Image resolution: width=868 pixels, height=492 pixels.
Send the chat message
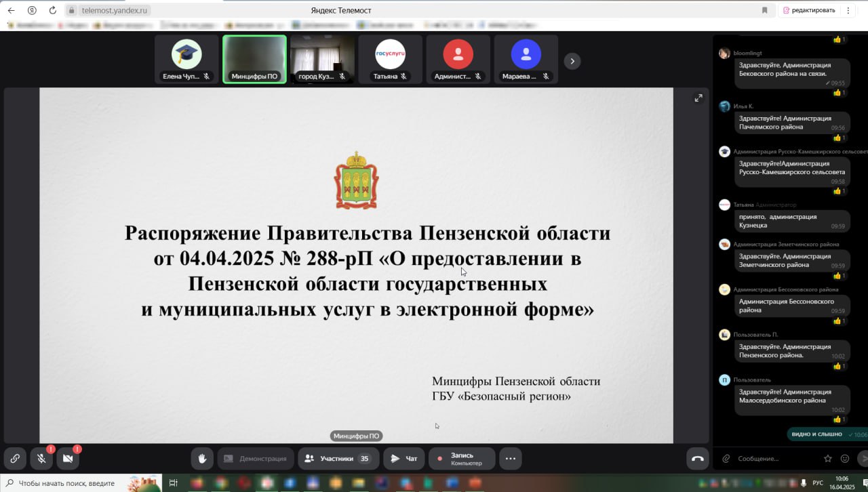863,459
